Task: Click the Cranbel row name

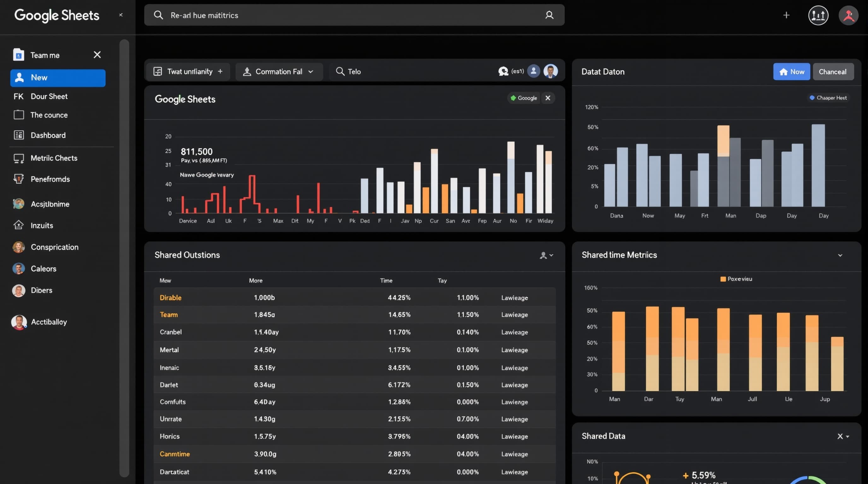Action: click(171, 332)
